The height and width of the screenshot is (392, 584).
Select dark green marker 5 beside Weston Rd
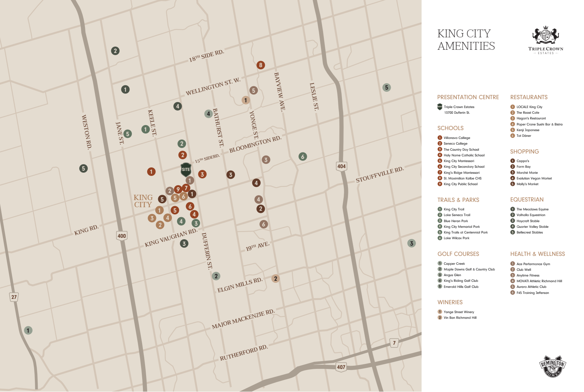[x=84, y=168]
